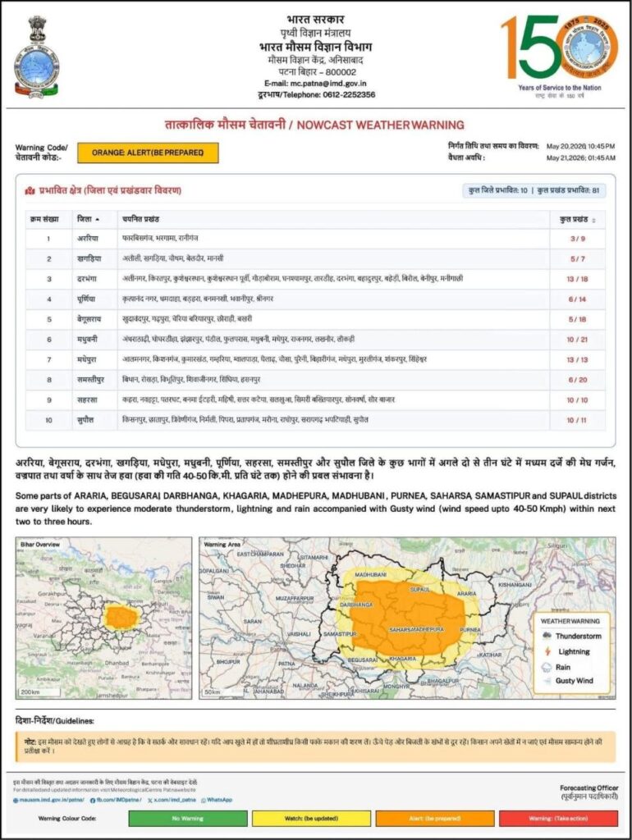Click the X icon before x.com/imd_patna
Viewport: 632px width, 840px height.
(x=149, y=800)
